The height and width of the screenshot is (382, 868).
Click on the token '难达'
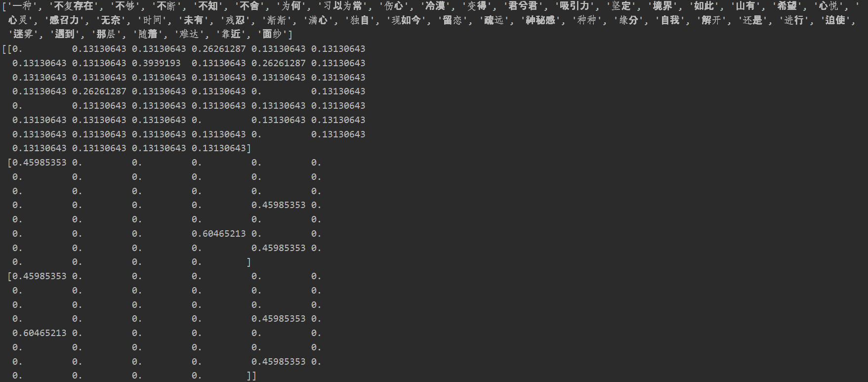pyautogui.click(x=189, y=34)
